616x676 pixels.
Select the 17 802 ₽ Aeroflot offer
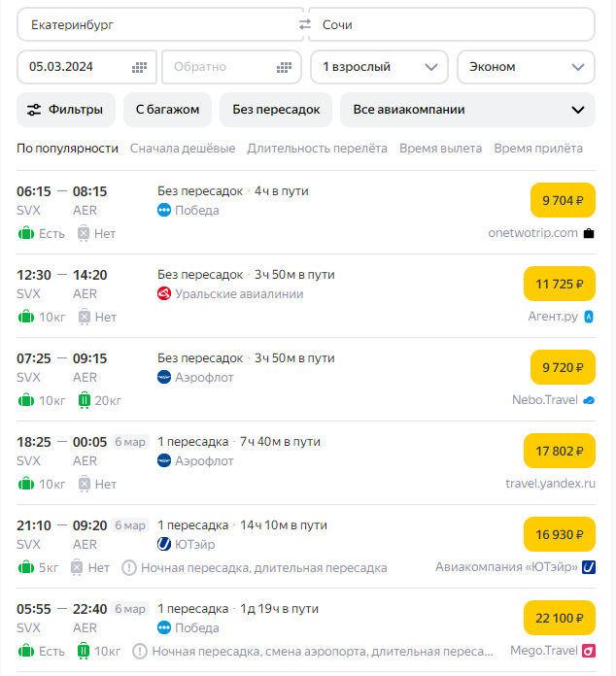tap(559, 452)
